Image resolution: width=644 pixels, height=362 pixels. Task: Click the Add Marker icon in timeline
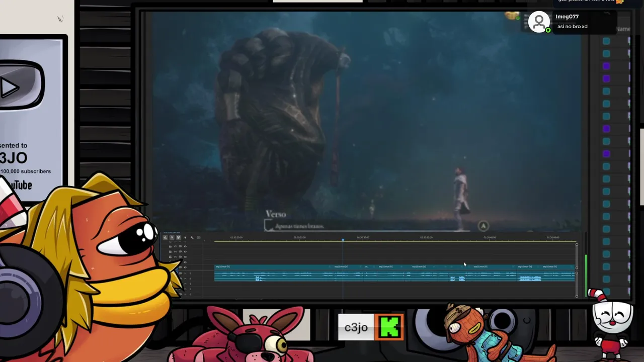(185, 238)
